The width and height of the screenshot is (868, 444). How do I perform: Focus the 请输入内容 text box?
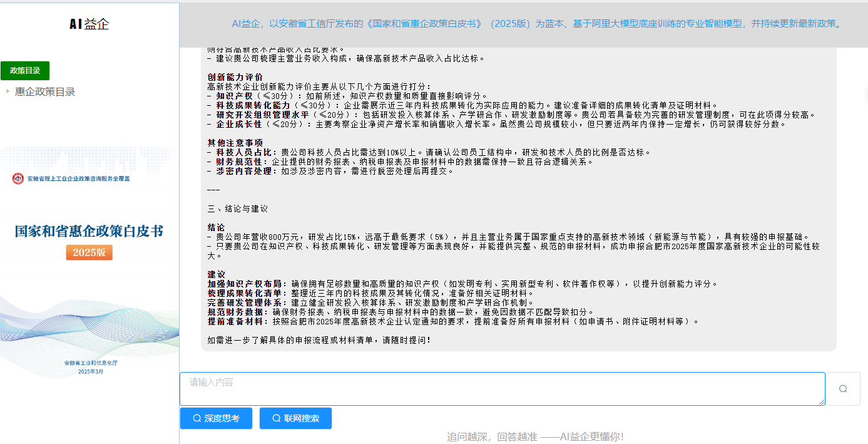pos(503,389)
